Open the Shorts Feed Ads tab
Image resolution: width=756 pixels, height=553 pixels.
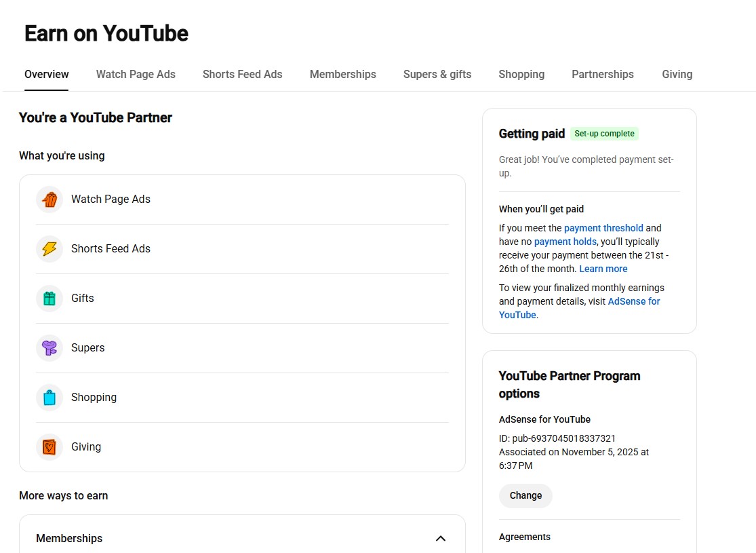click(x=243, y=75)
